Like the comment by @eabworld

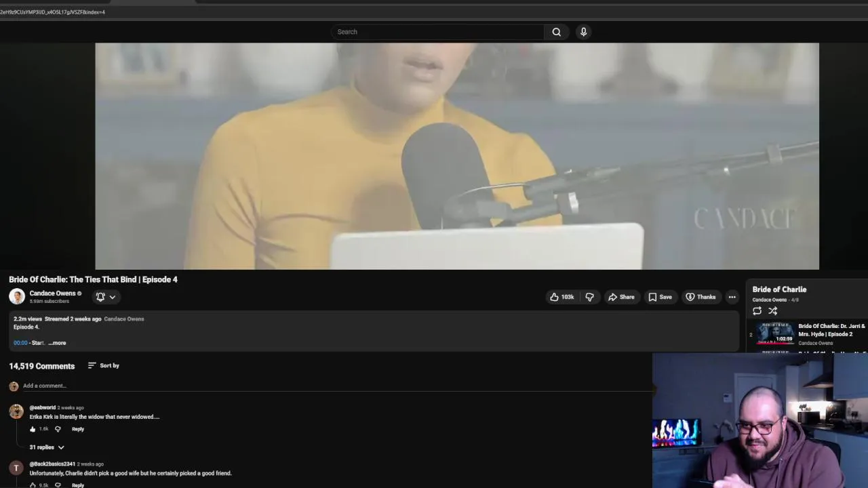click(x=33, y=429)
